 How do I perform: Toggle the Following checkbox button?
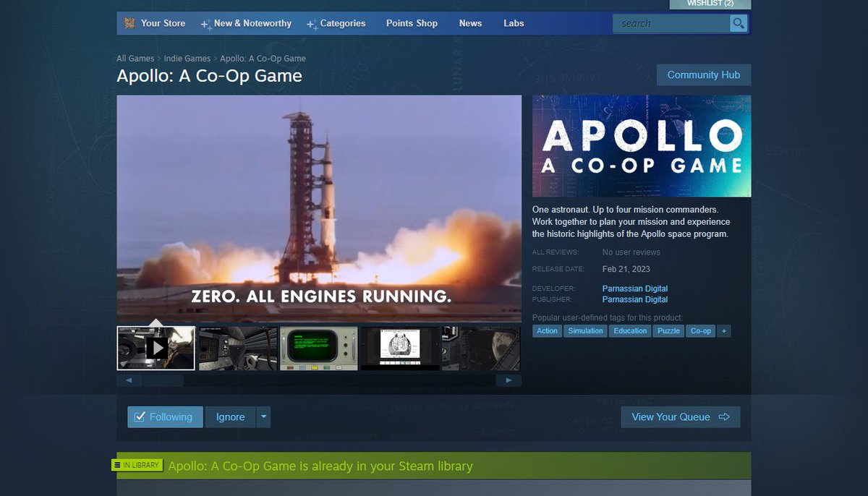coord(166,417)
